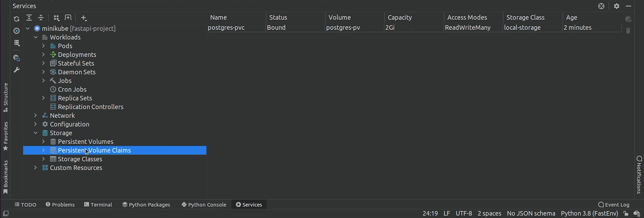Click the Collapse All toolbar icon

point(41,18)
